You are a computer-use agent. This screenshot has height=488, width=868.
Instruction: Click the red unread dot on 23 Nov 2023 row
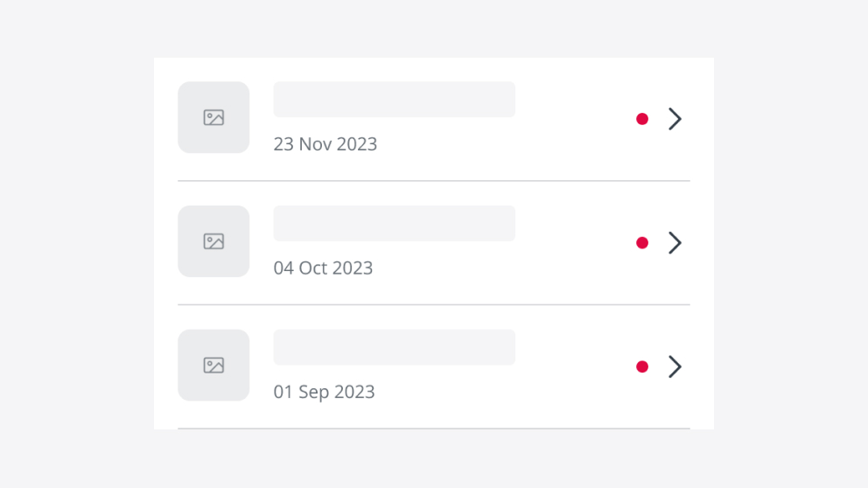click(x=642, y=119)
